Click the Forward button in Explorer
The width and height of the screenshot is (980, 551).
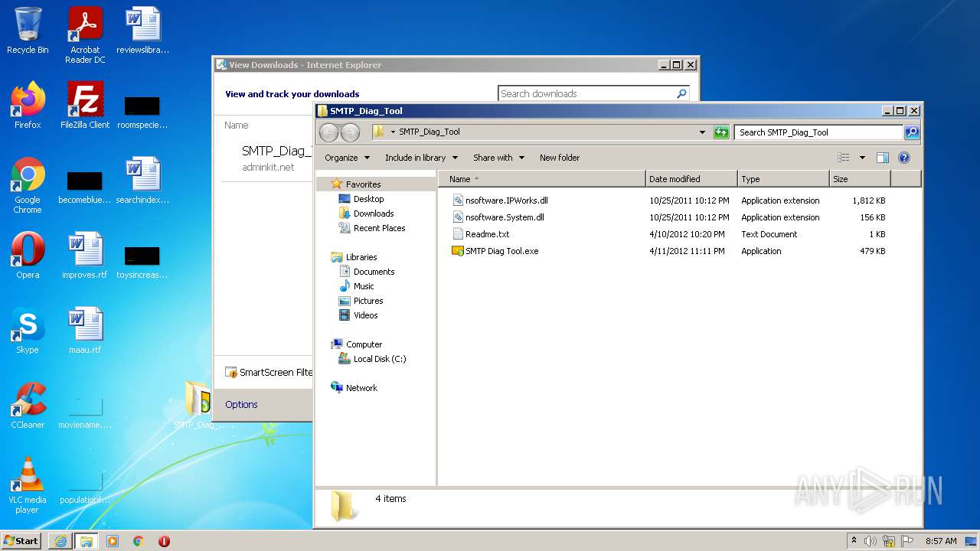(x=350, y=132)
